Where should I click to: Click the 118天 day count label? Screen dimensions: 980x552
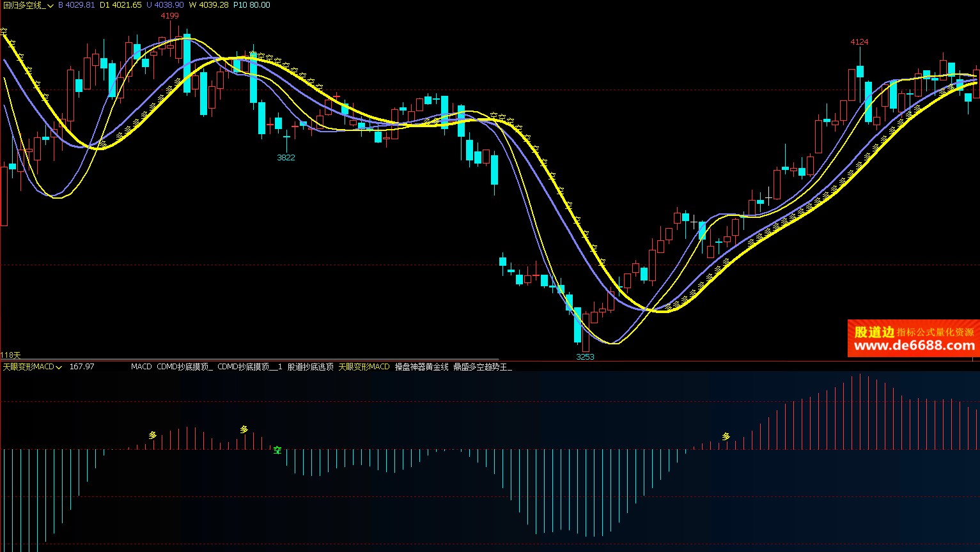11,355
